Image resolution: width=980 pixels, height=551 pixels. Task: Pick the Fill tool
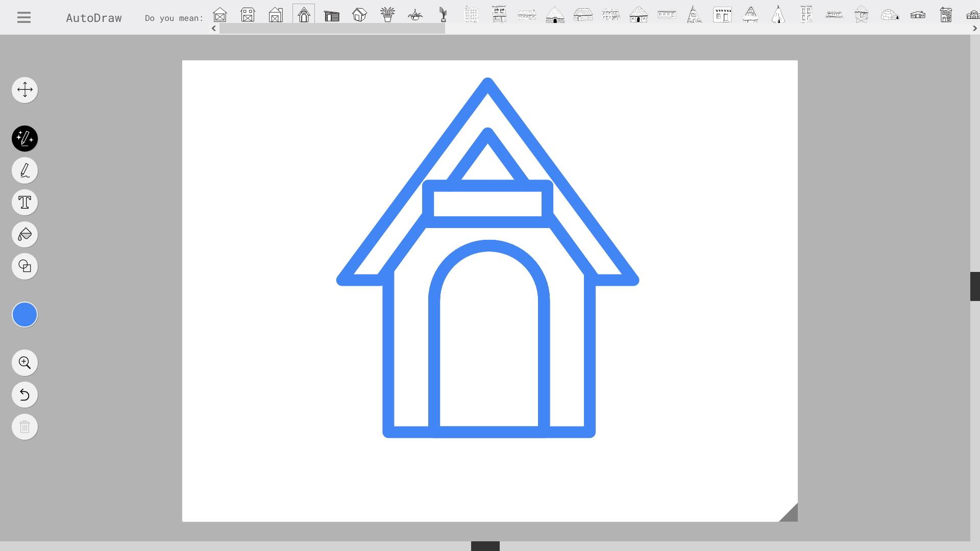(x=24, y=234)
